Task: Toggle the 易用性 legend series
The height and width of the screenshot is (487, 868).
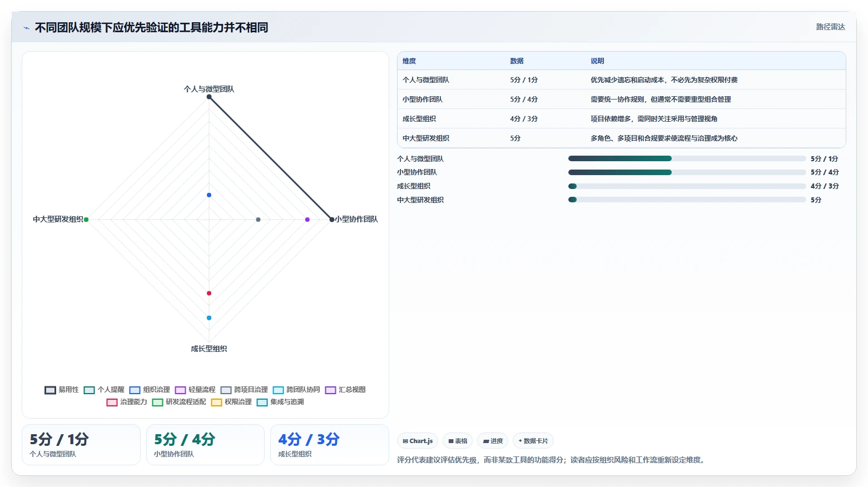Action: (x=62, y=390)
